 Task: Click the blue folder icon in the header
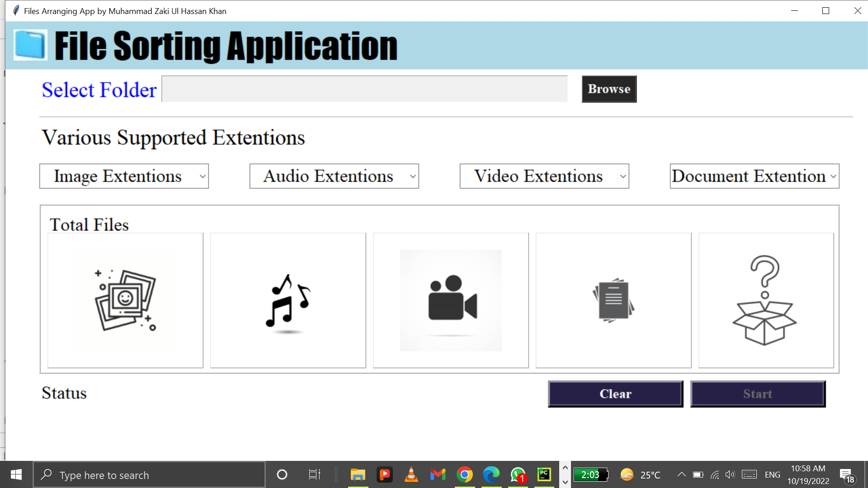pos(30,45)
